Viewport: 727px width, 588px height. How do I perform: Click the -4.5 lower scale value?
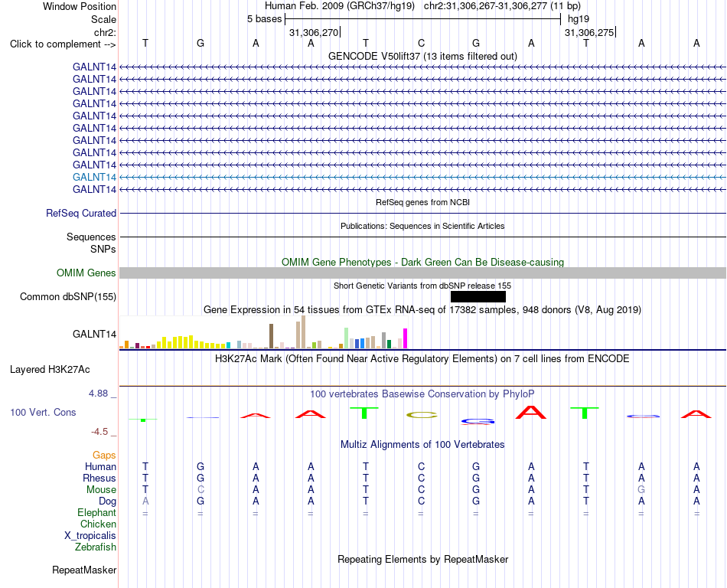[99, 432]
